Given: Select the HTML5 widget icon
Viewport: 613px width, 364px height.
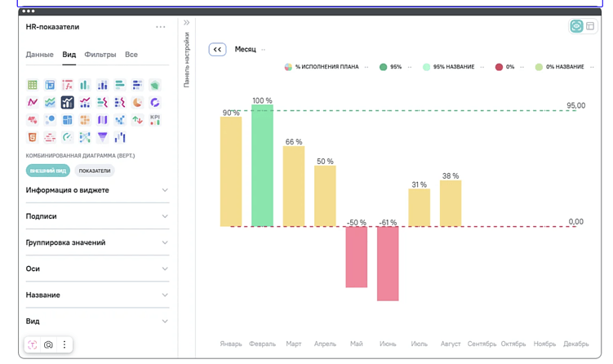Looking at the screenshot, I should [33, 137].
